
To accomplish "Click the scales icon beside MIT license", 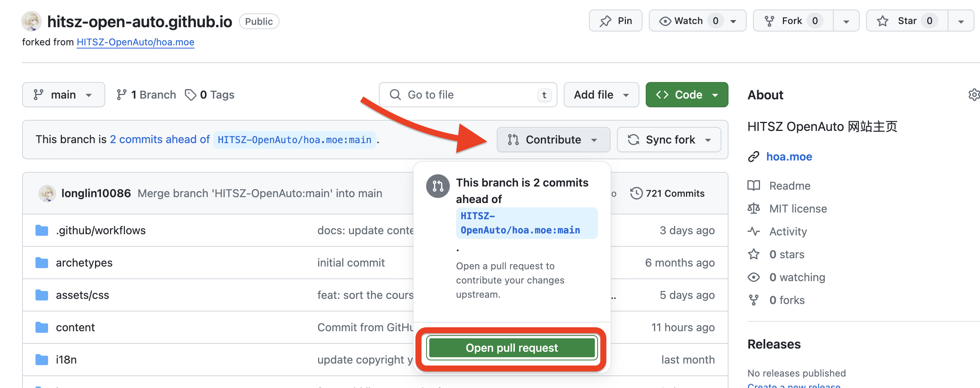I will [x=754, y=208].
